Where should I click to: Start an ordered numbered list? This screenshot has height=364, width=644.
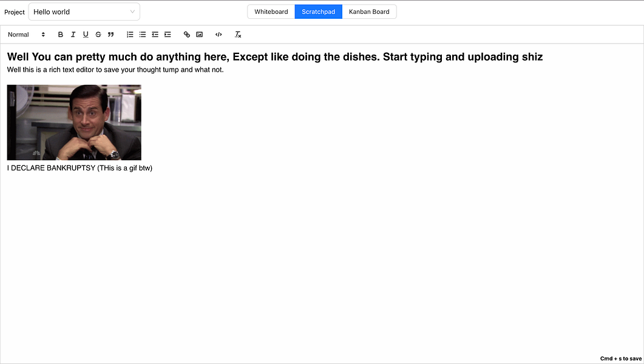[130, 35]
